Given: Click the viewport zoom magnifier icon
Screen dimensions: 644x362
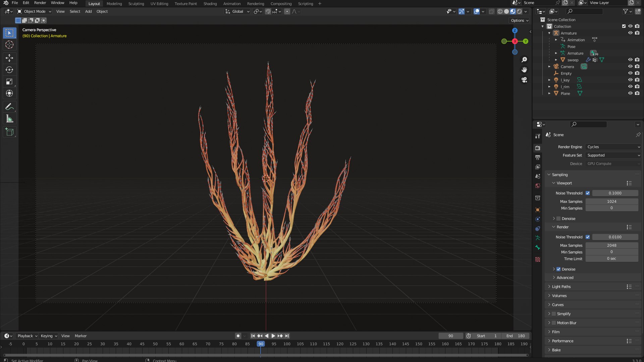Looking at the screenshot, I should click(x=524, y=60).
